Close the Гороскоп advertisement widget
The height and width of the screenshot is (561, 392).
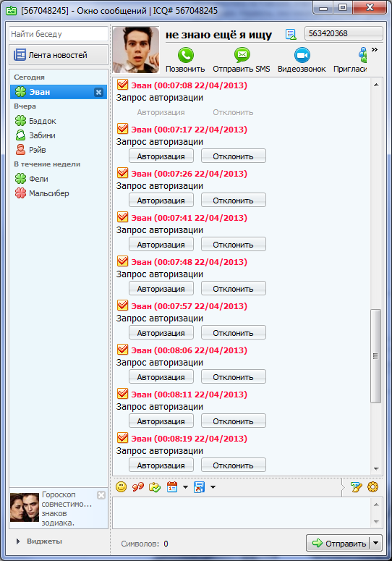(101, 495)
